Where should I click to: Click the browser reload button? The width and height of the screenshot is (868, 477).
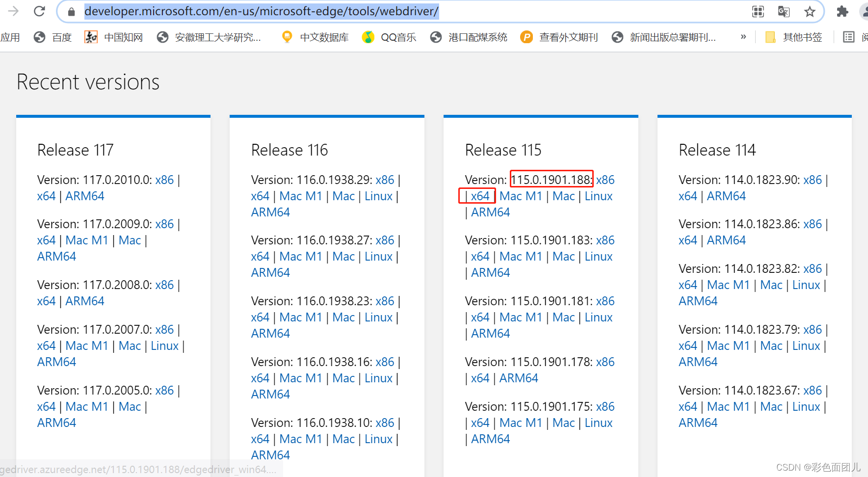[39, 11]
